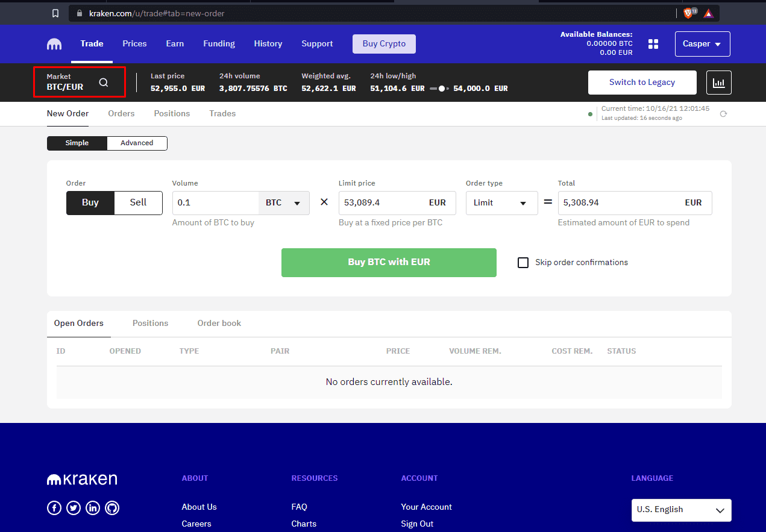Open Kraken's Facebook page icon
This screenshot has width=766, height=532.
[54, 508]
